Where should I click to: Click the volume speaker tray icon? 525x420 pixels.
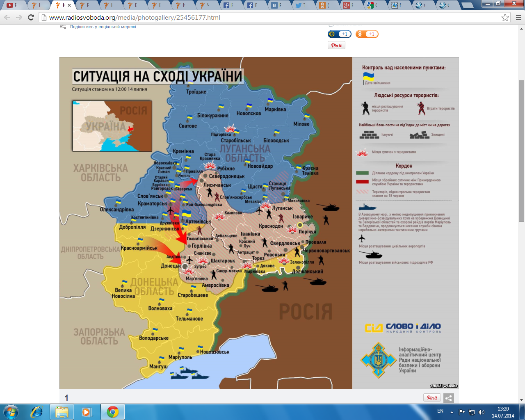[482, 412]
